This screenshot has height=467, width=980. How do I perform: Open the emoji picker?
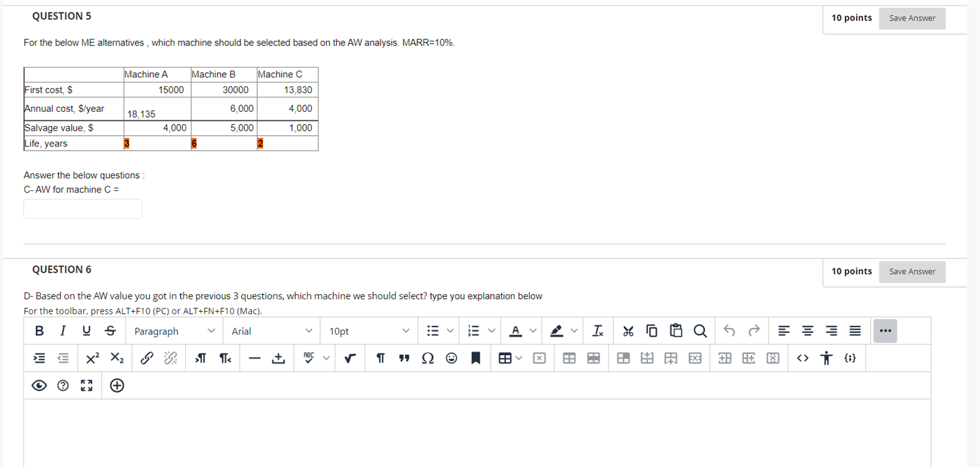[451, 358]
